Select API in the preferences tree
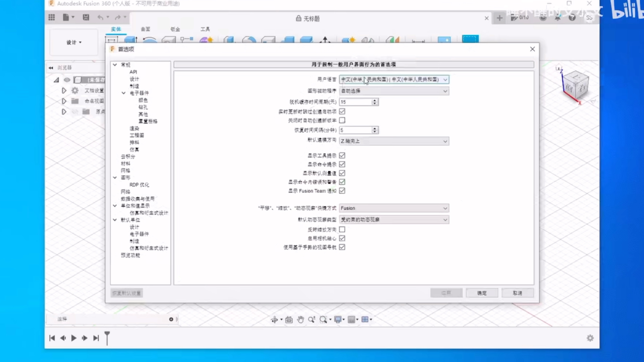This screenshot has height=362, width=644. [133, 72]
